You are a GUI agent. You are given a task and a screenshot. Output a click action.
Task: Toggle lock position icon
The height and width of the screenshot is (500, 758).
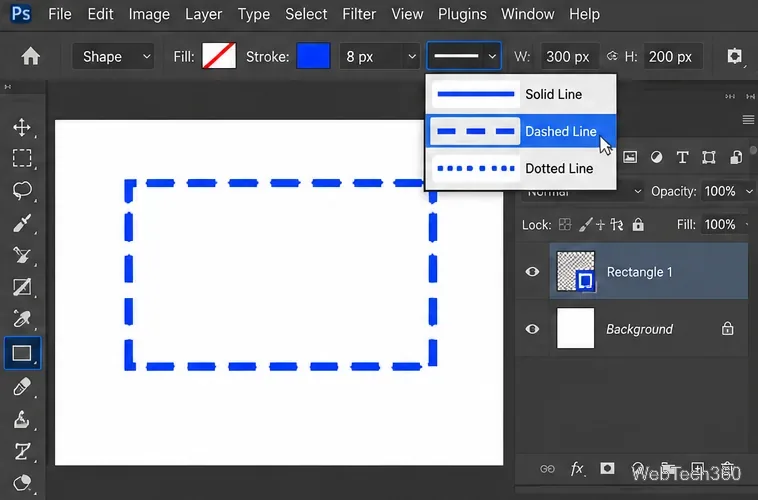tap(600, 225)
